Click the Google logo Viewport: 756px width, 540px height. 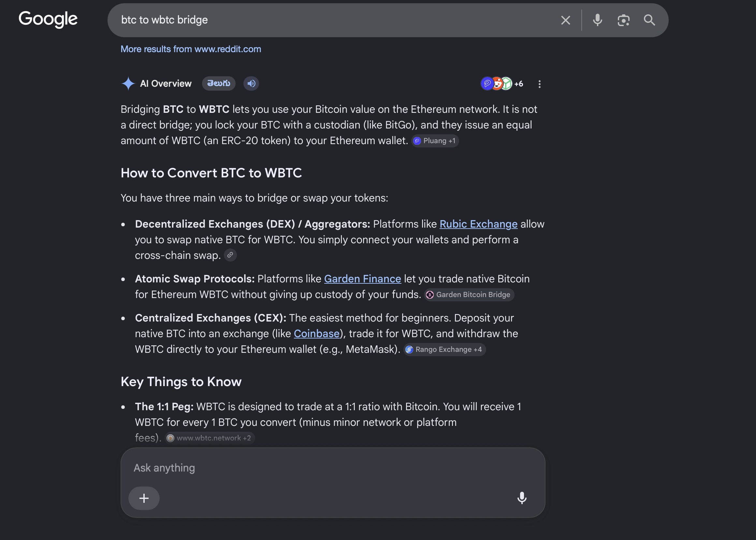click(48, 19)
